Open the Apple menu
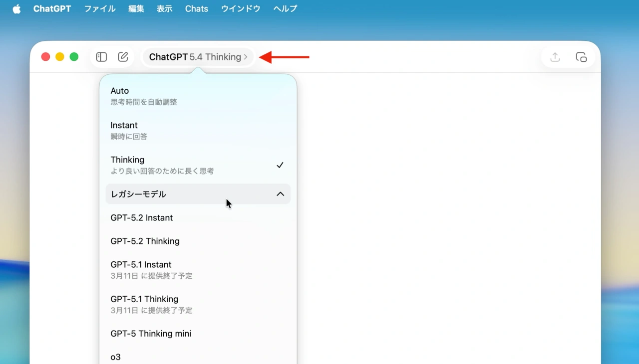This screenshot has width=639, height=364. (16, 8)
